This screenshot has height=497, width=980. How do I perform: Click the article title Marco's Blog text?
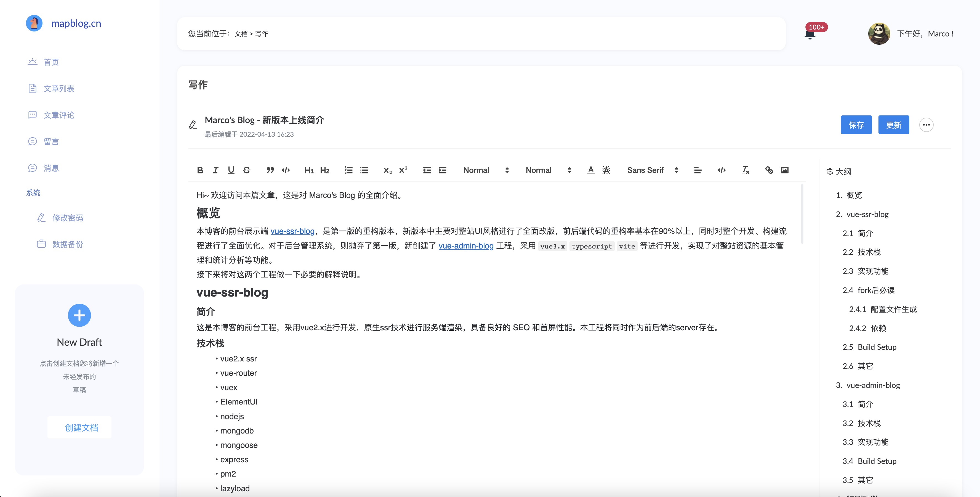click(264, 120)
